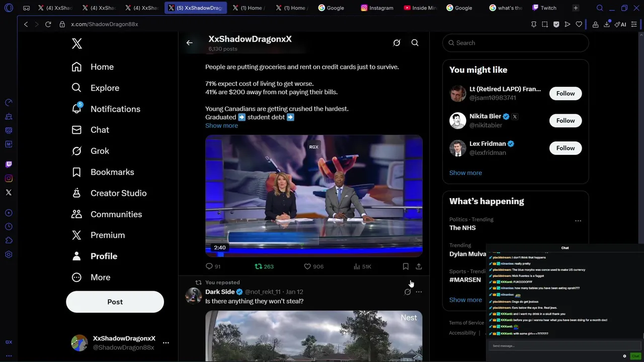Open the browser AI assistant button
The width and height of the screenshot is (644, 362).
point(621,24)
